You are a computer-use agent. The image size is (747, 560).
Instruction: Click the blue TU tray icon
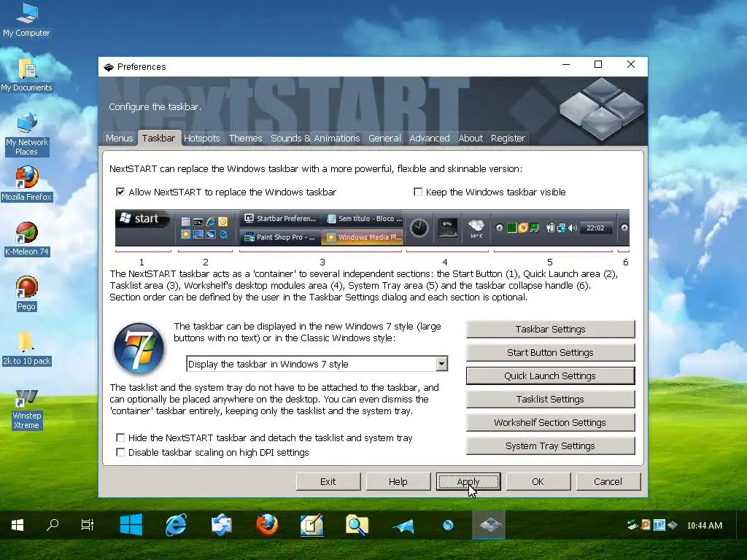tap(659, 525)
